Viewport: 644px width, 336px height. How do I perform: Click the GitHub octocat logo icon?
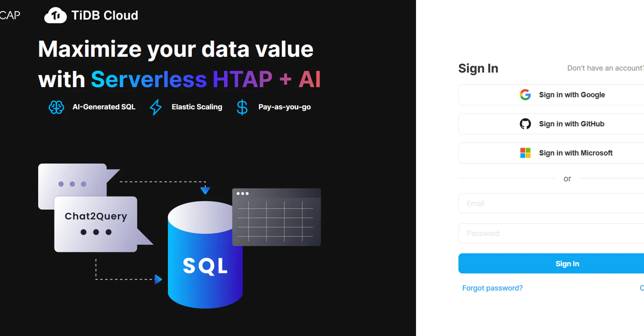525,124
